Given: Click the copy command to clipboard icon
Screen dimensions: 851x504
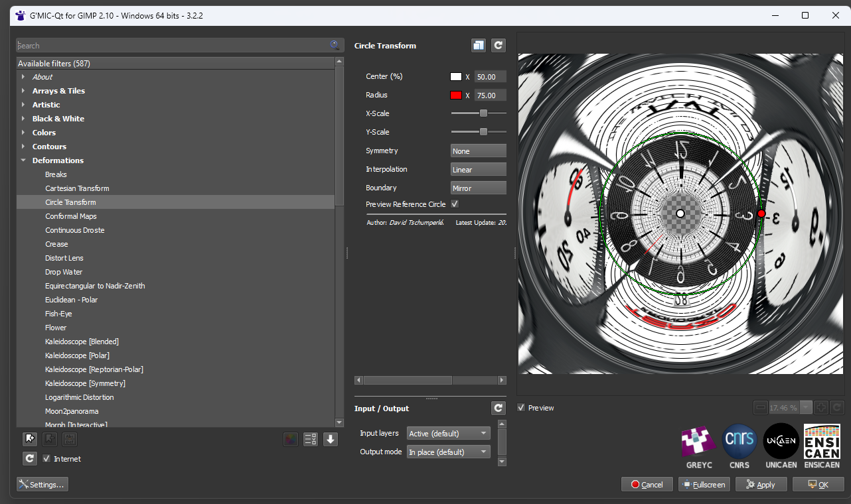Looking at the screenshot, I should (479, 45).
